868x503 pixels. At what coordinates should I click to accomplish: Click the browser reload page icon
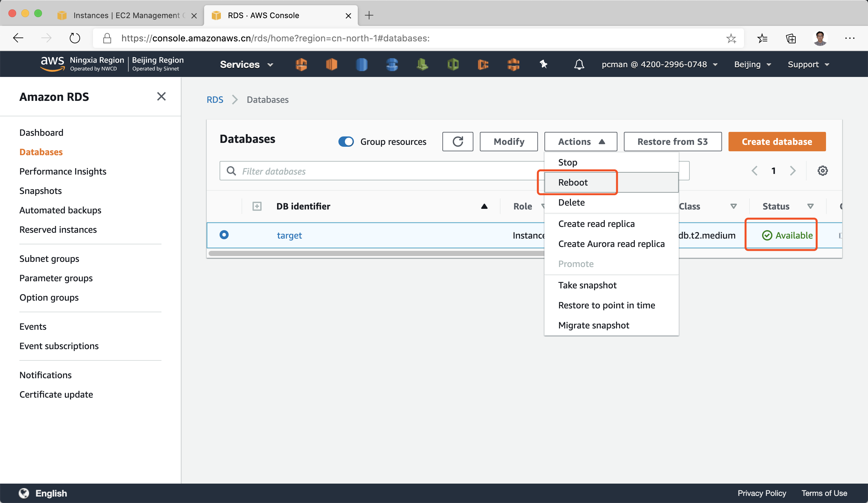(74, 38)
